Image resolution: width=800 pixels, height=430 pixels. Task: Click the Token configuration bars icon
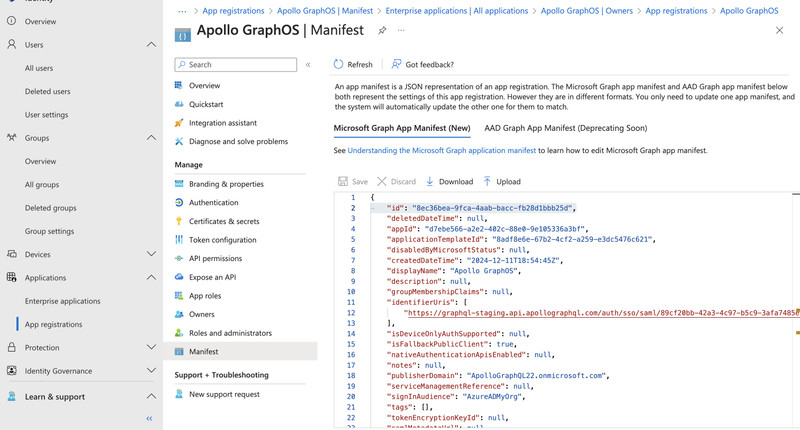(x=179, y=240)
